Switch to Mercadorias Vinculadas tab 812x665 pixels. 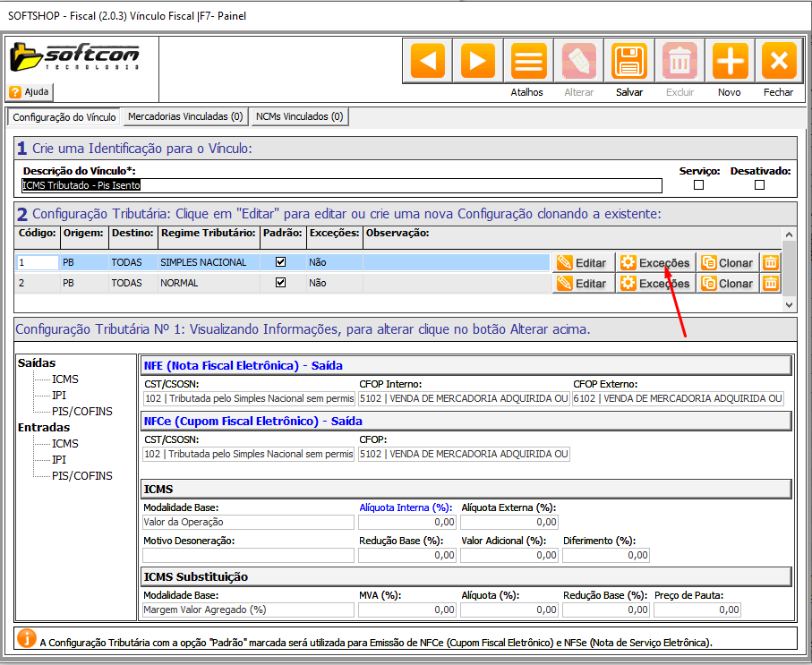[185, 116]
